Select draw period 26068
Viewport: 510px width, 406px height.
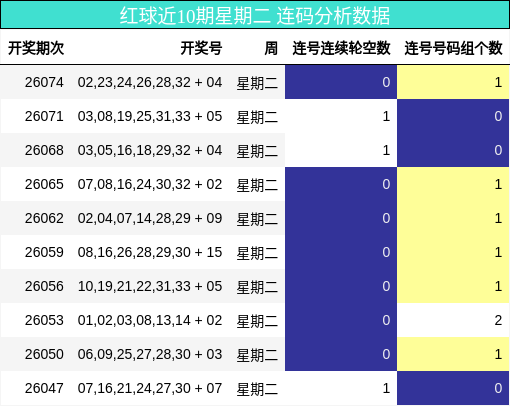(x=44, y=150)
